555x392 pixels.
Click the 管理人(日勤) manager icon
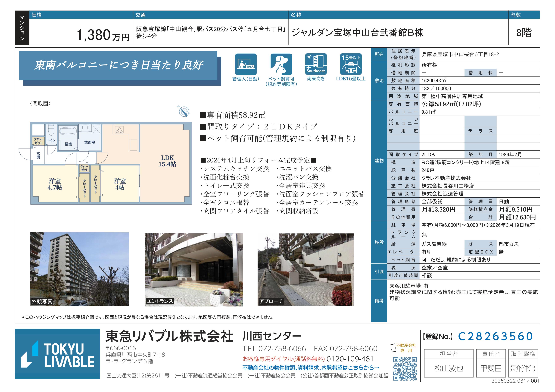(x=246, y=64)
